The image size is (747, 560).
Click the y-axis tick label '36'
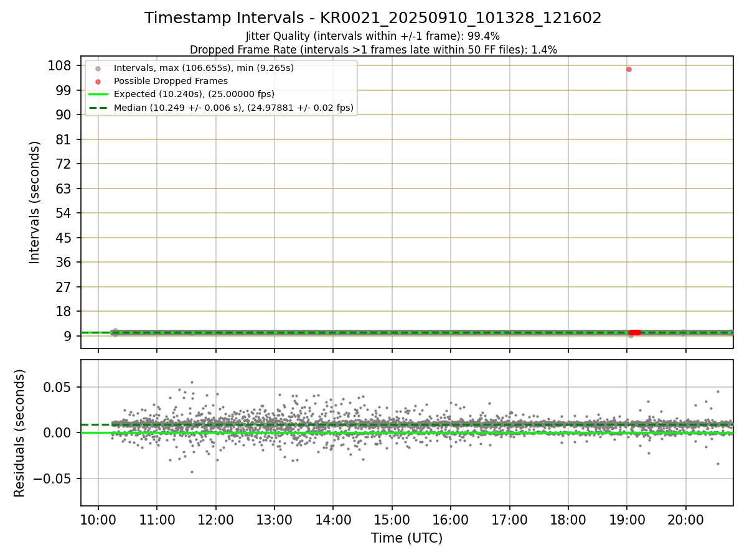63,262
